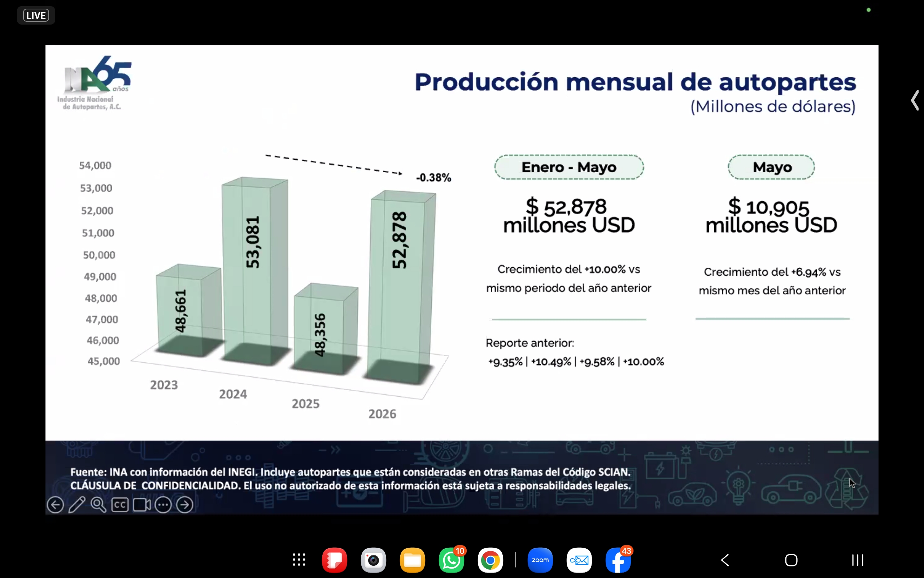Click the "+6.94%" growth text for Mayo
Screen dimensions: 924x578
click(809, 272)
